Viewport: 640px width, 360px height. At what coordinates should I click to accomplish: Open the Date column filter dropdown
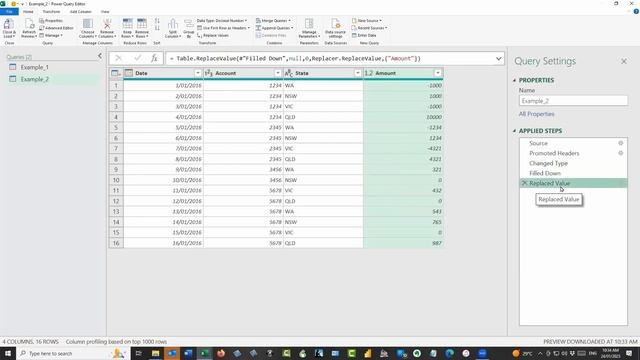(198, 73)
